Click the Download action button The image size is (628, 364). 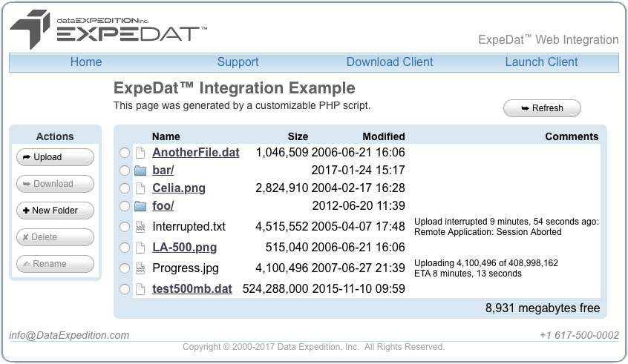coord(55,184)
